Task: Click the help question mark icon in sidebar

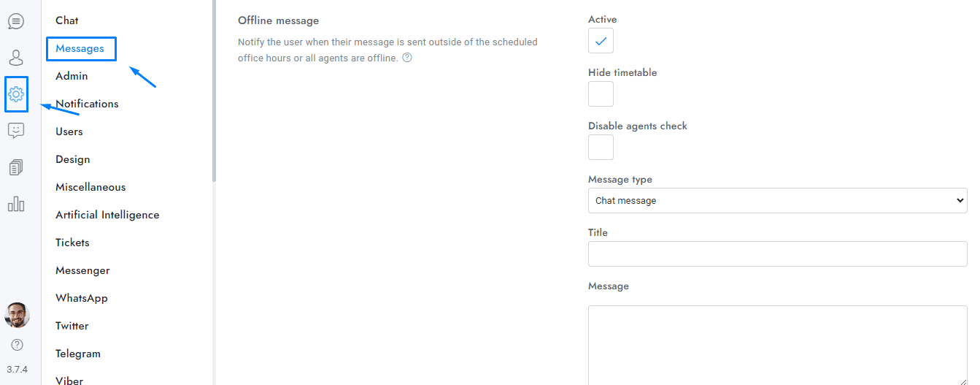Action: click(17, 345)
